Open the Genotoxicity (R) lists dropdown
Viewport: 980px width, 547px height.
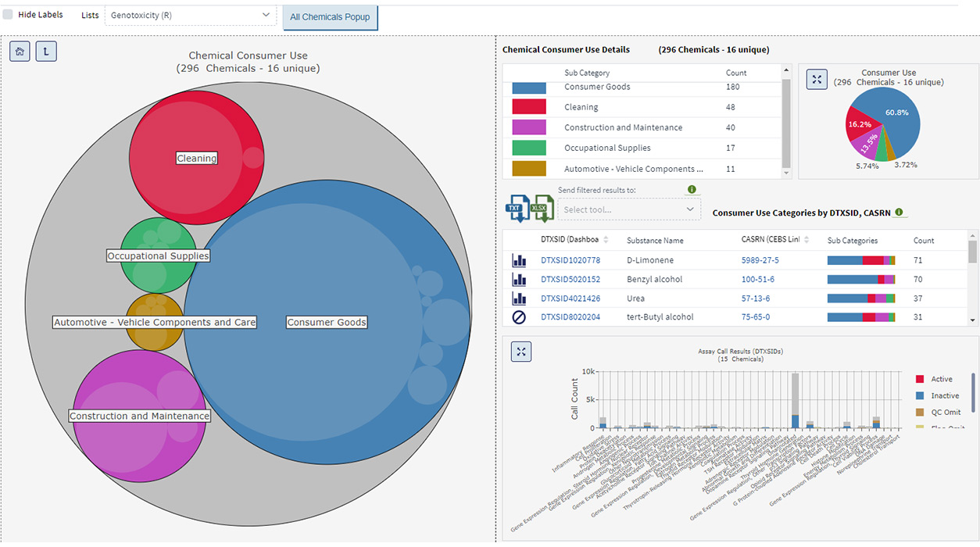(x=190, y=16)
